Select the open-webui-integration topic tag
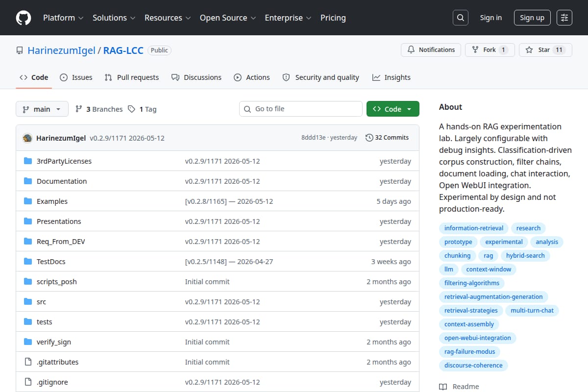 478,338
